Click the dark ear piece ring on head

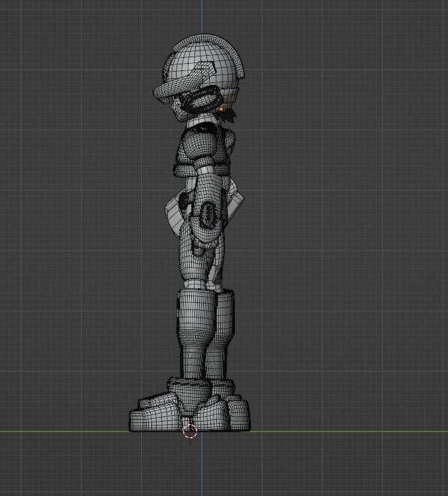[201, 99]
